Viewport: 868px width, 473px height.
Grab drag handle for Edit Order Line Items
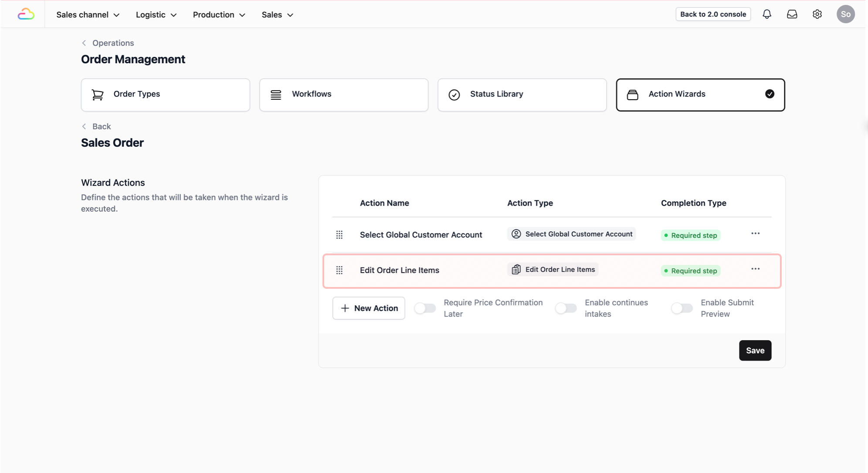(x=339, y=270)
